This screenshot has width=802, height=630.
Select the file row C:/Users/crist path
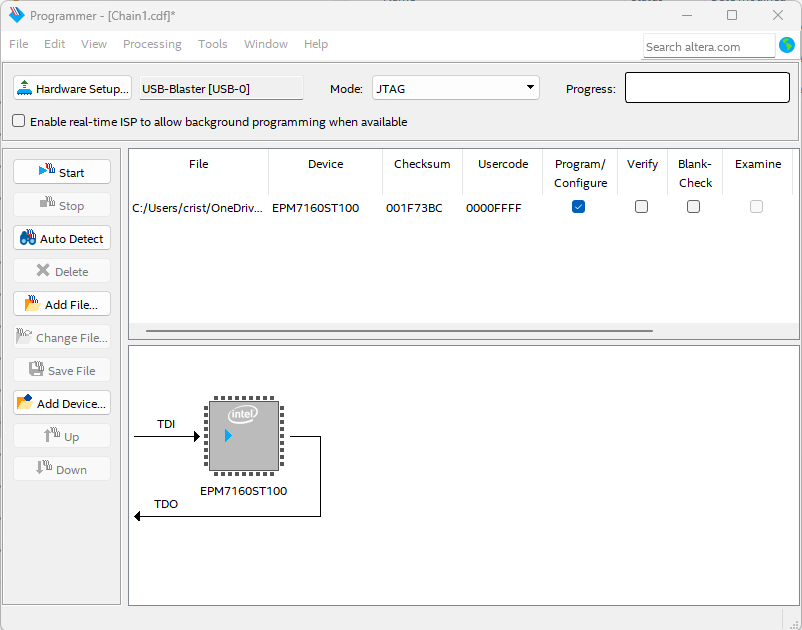(197, 208)
